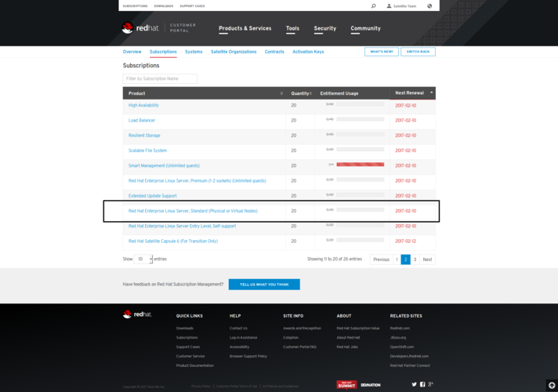Open the High Availability subscription
Image resolution: width=558 pixels, height=392 pixels.
[x=143, y=105]
